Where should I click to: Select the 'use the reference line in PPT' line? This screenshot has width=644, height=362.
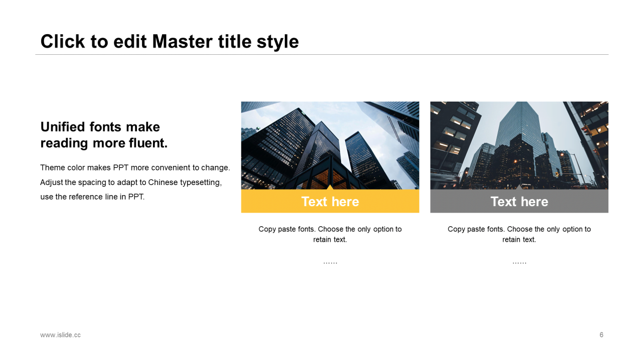pos(93,197)
